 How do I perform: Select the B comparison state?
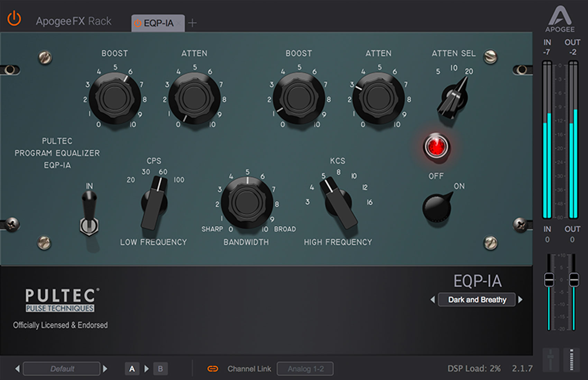click(x=160, y=369)
